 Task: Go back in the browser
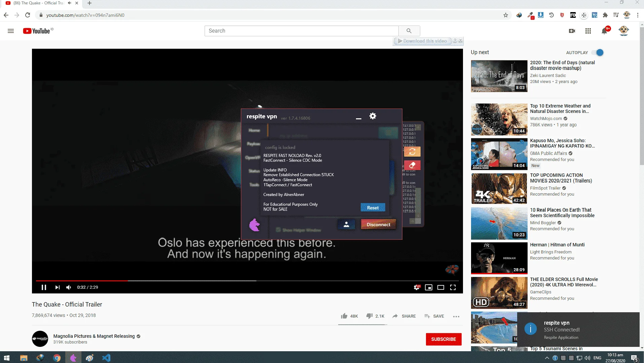pos(6,15)
